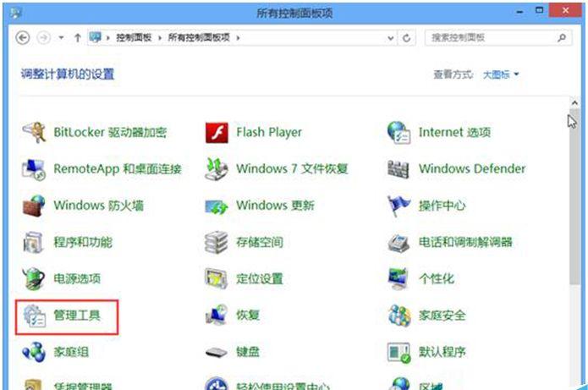This screenshot has height=390, width=588.
Task: Open the Windows 防火墙 text link
Action: pos(99,206)
